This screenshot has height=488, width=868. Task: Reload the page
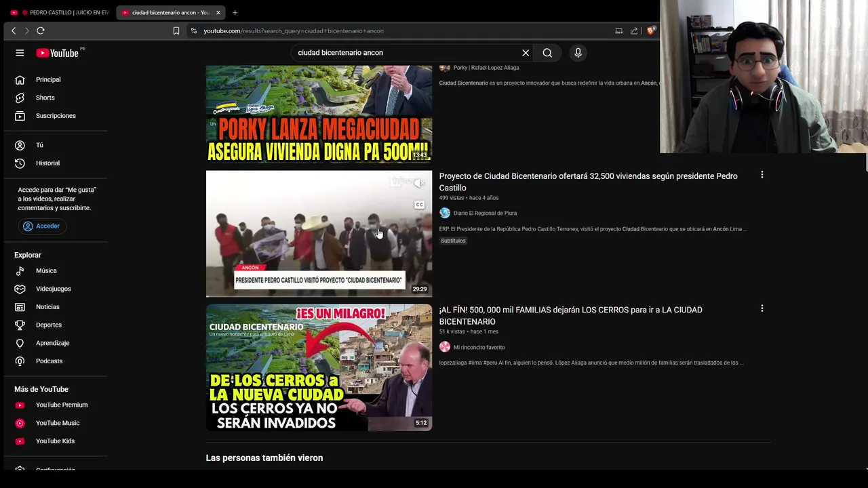pos(41,30)
